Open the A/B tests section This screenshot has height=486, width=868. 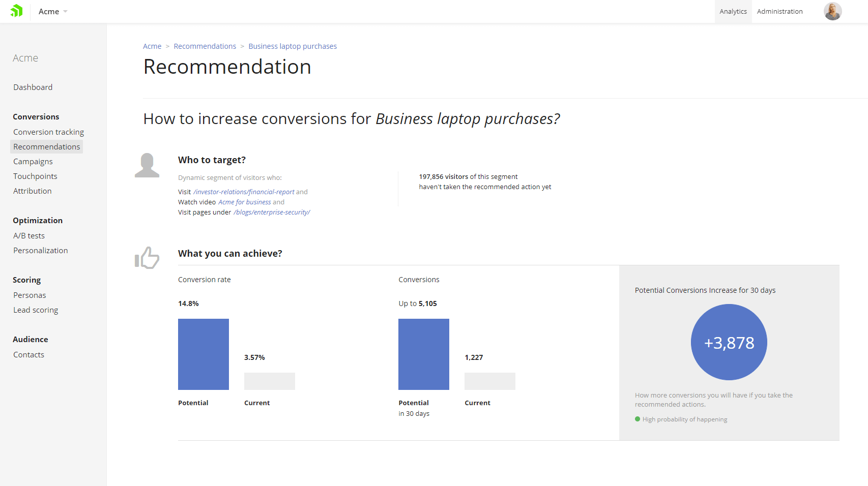29,236
